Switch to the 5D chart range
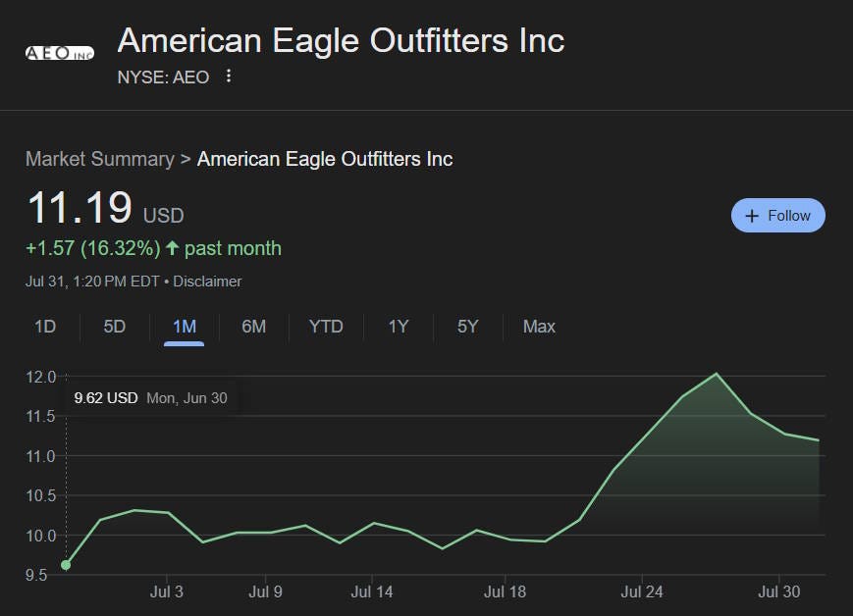 (x=114, y=327)
